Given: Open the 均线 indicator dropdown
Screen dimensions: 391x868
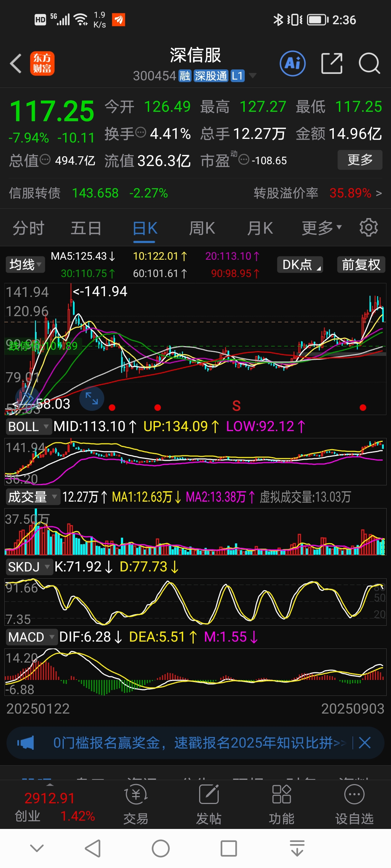Looking at the screenshot, I should pos(25,264).
